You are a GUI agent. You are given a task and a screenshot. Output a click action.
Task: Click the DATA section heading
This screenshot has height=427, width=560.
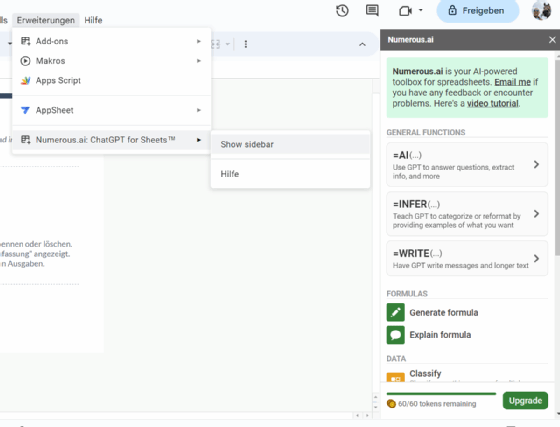[x=396, y=358]
